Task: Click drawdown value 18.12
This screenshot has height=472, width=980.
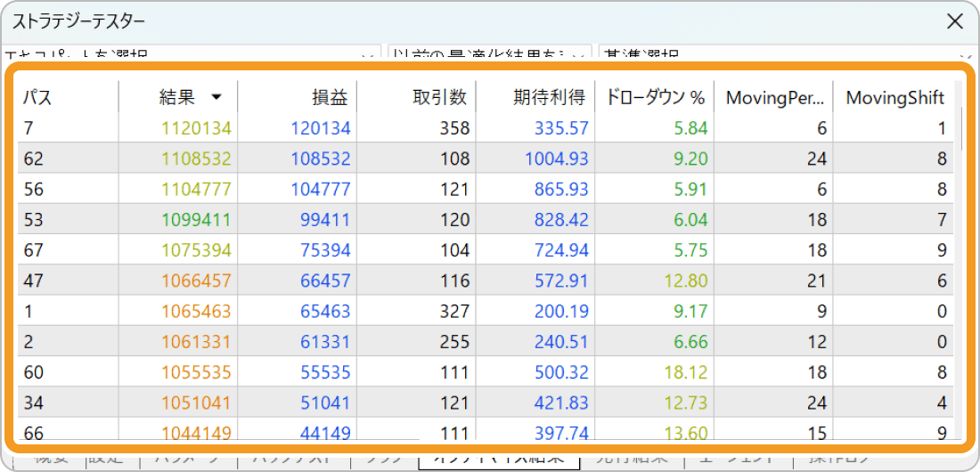Action: point(686,372)
